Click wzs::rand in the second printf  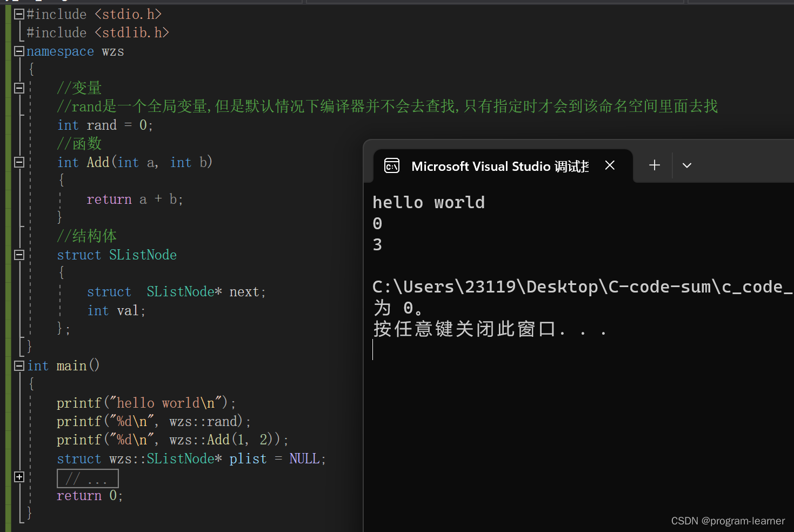(x=203, y=422)
